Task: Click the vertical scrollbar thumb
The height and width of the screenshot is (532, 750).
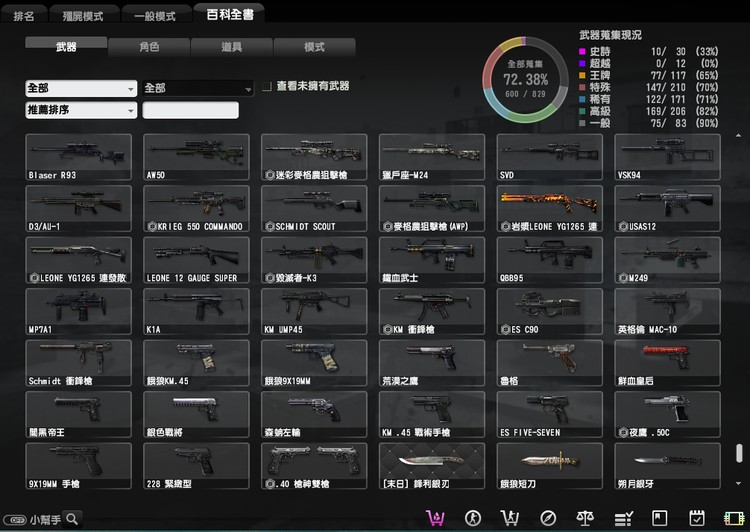Action: [x=739, y=453]
